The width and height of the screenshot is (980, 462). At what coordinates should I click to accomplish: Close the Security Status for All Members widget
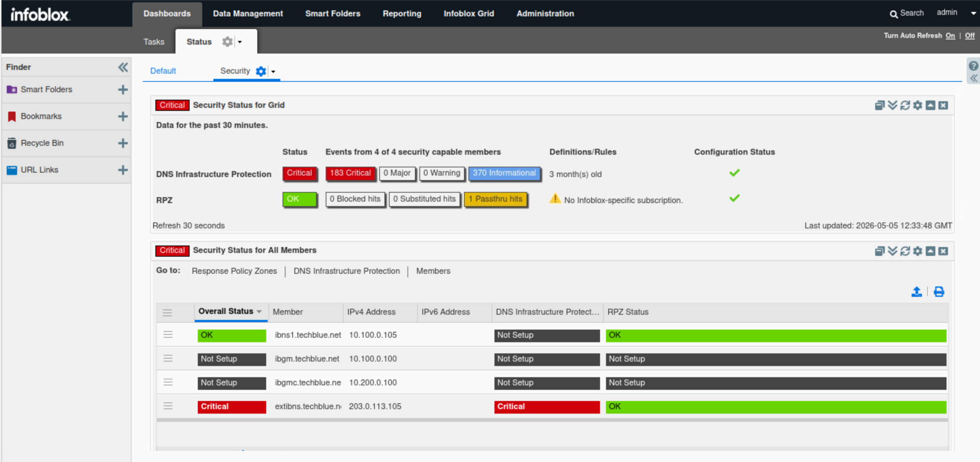[943, 251]
